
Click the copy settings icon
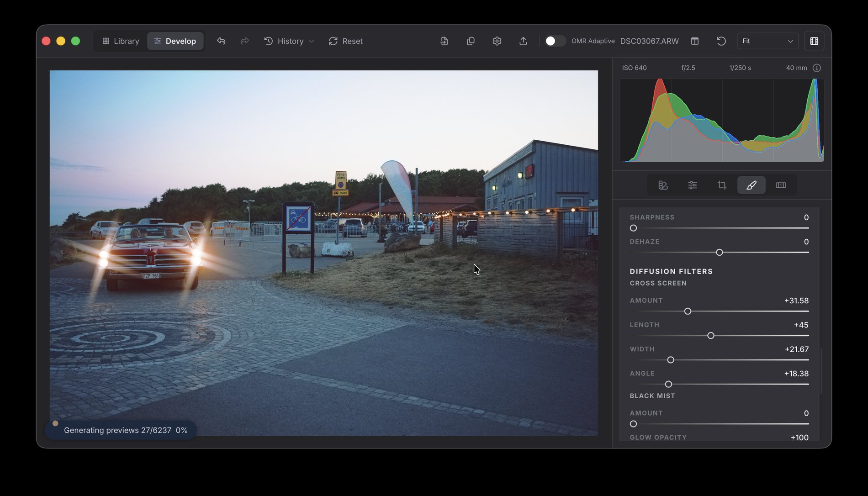point(471,41)
